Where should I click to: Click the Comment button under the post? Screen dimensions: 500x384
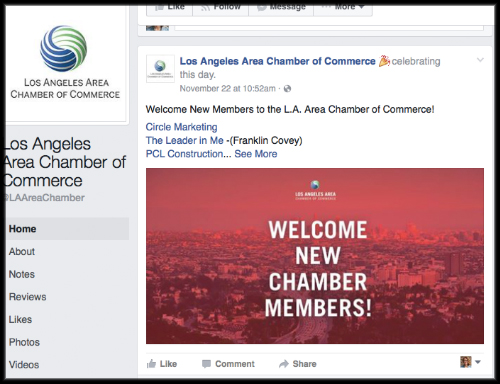tap(228, 364)
